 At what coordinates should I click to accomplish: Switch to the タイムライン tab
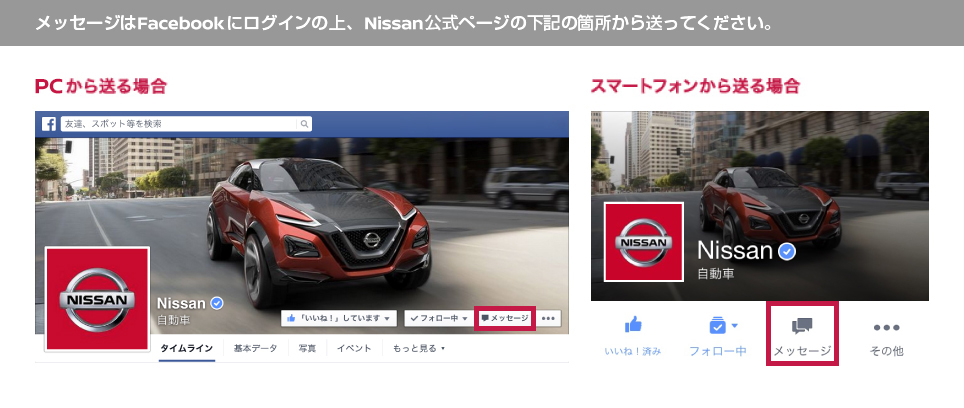(x=187, y=349)
